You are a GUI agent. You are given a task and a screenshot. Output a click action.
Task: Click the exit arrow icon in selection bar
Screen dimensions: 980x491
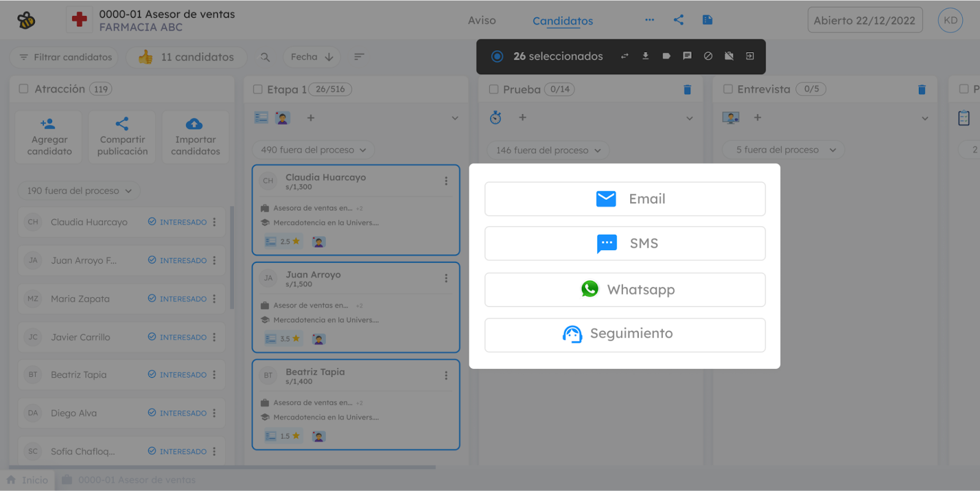pos(750,56)
